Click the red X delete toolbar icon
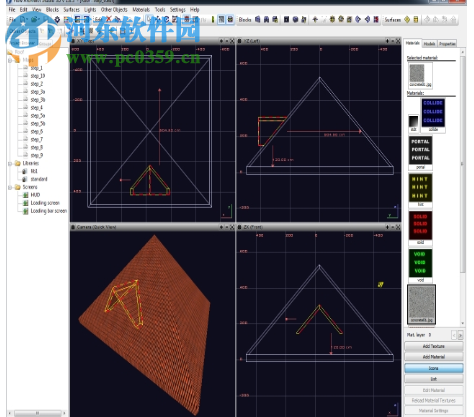The height and width of the screenshot is (417, 474). pyautogui.click(x=109, y=20)
